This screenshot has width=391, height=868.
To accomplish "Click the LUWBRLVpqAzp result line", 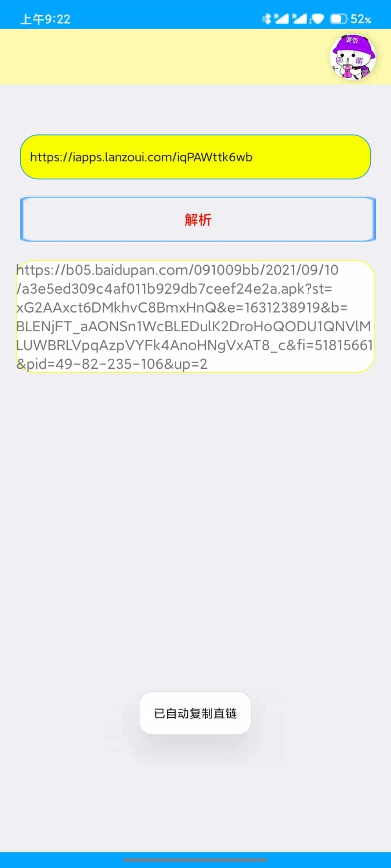I will (194, 345).
